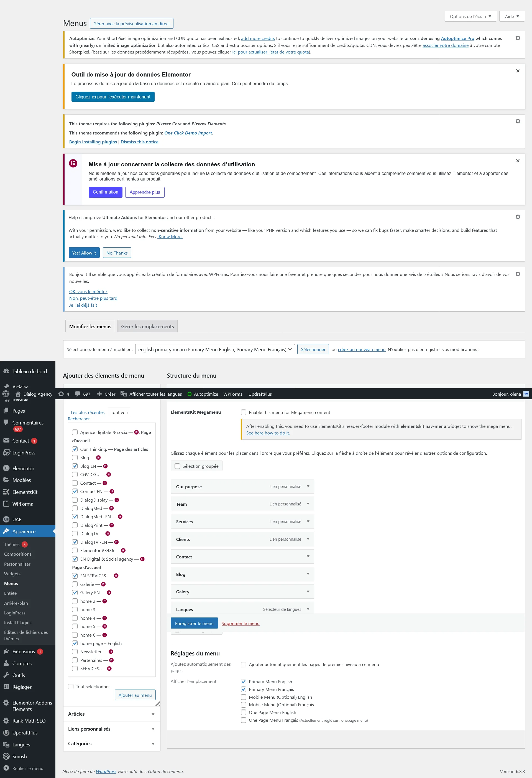Click the Afficher toutes les langues icon
This screenshot has height=778, width=532.
pyautogui.click(x=124, y=394)
